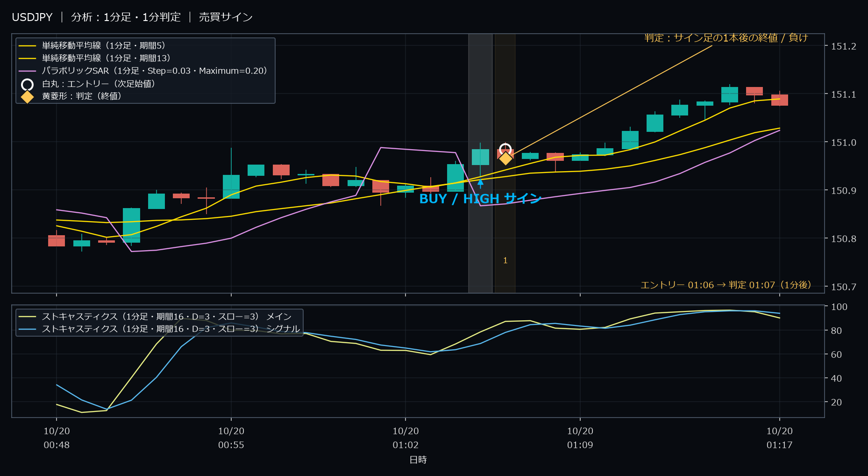
Task: Click the '10/20 01:09' time axis label
Action: [x=580, y=438]
